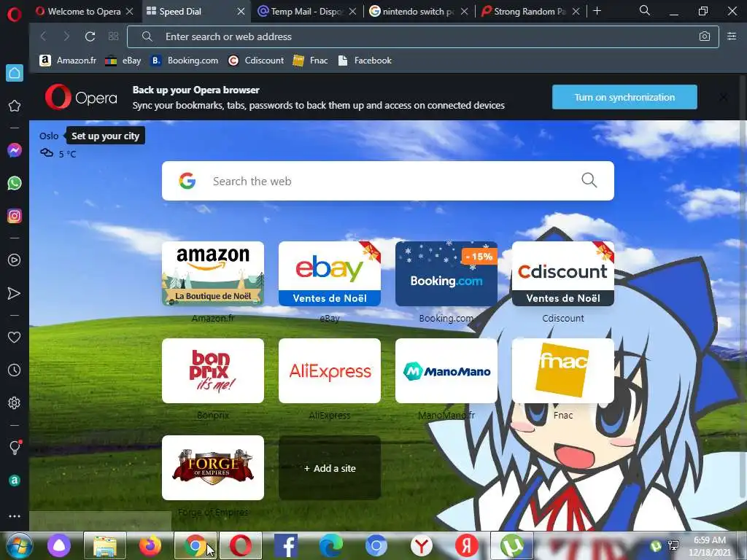The width and height of the screenshot is (747, 560).
Task: Click the Forward navigation arrow
Action: pyautogui.click(x=66, y=36)
